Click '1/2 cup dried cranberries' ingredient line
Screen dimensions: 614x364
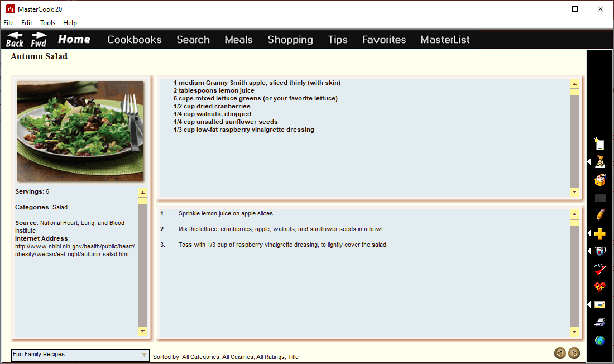(x=212, y=106)
